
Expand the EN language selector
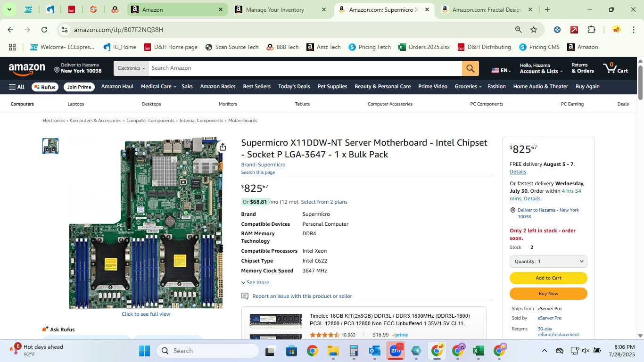pyautogui.click(x=501, y=70)
